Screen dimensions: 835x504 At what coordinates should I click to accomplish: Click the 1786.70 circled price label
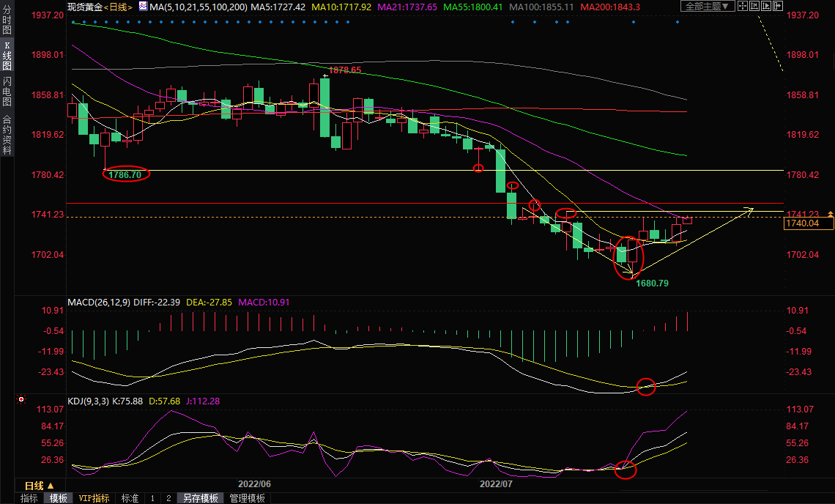click(x=126, y=175)
